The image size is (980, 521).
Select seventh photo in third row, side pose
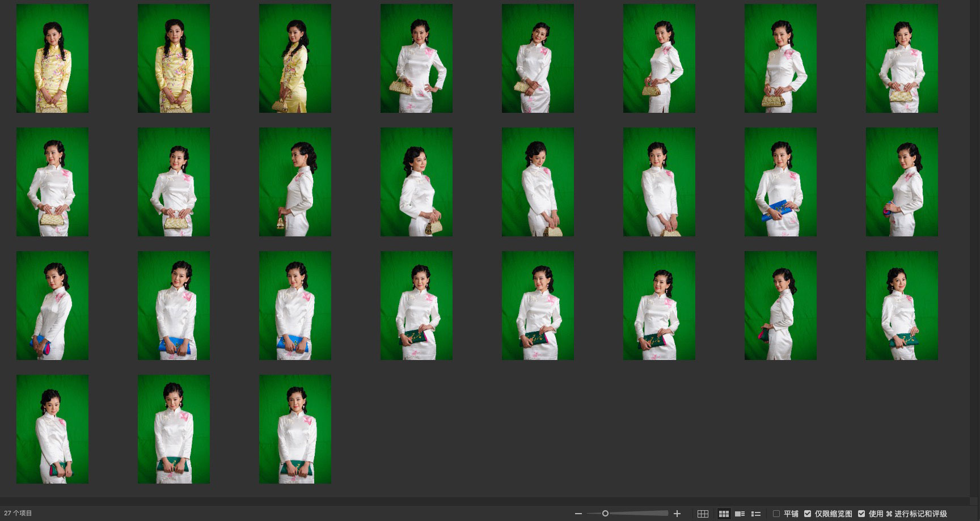pyautogui.click(x=780, y=306)
